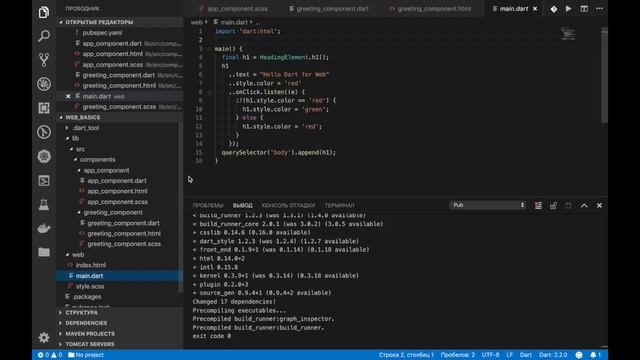Open the Kubernetes helm wheel icon
This screenshot has height=360, width=640.
[44, 156]
